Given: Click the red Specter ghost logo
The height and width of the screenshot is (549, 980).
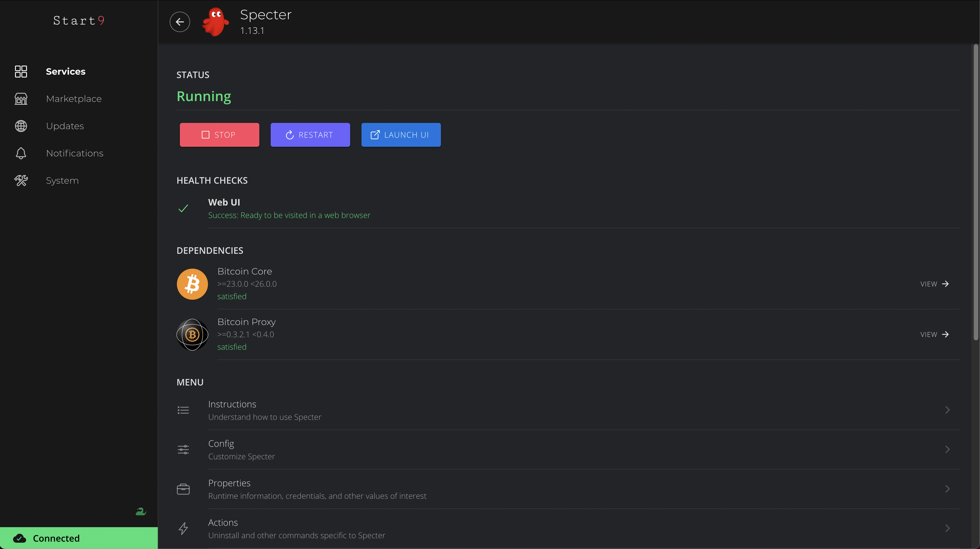Looking at the screenshot, I should (216, 22).
